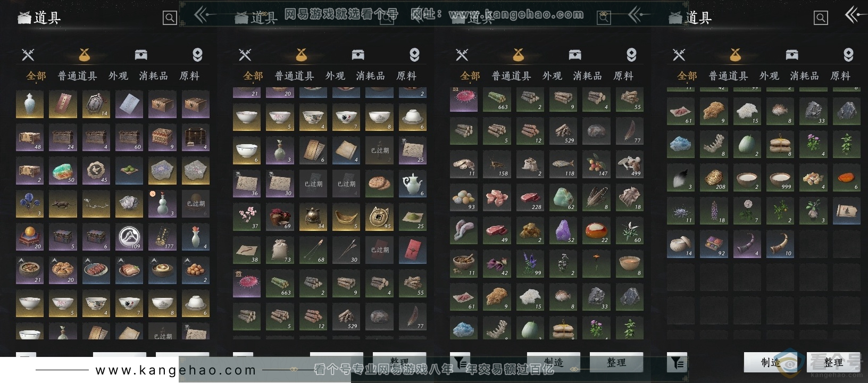
Task: Select the horn with count 10
Action: click(x=780, y=244)
